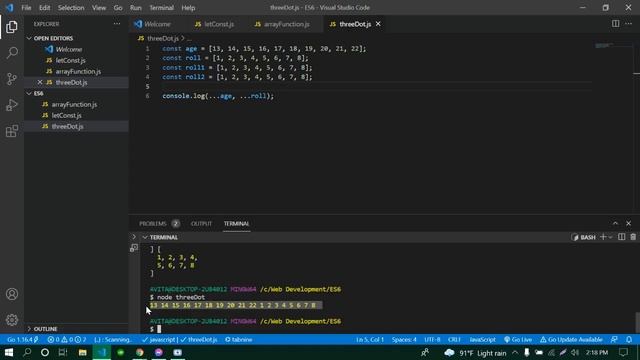640x360 pixels.
Task: Switch to the arrayFunction.js editor tab
Action: (282, 24)
